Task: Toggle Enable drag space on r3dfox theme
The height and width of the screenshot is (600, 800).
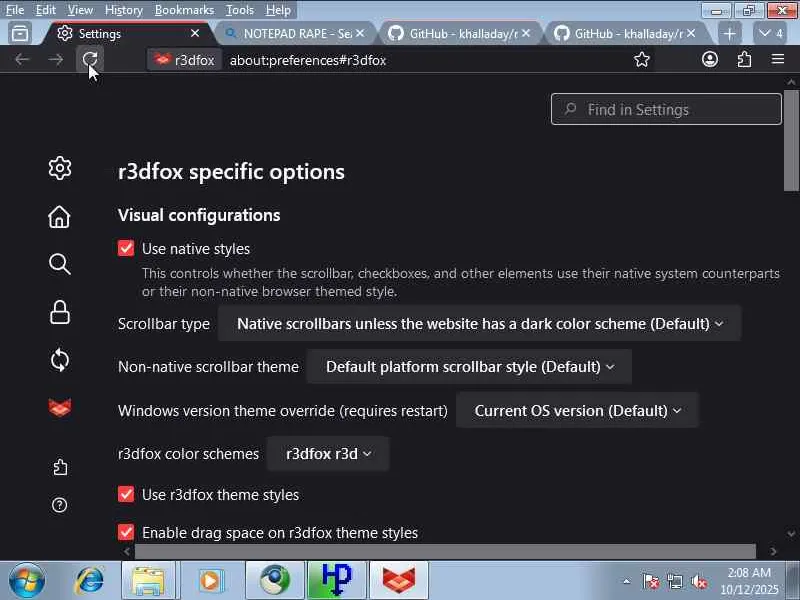Action: pyautogui.click(x=126, y=532)
